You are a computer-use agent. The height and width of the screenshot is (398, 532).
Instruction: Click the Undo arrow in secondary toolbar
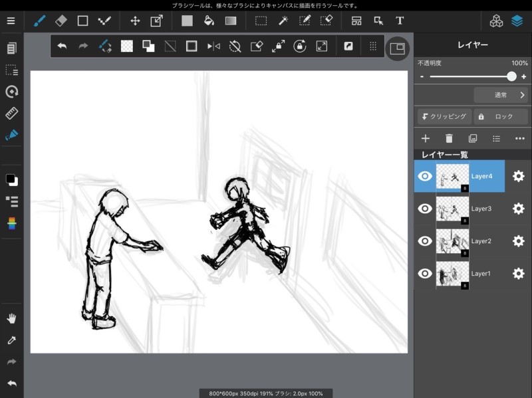coord(62,47)
